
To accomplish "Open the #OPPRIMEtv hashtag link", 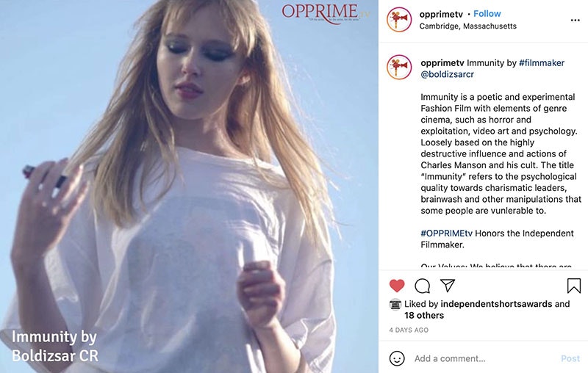I will pos(446,233).
